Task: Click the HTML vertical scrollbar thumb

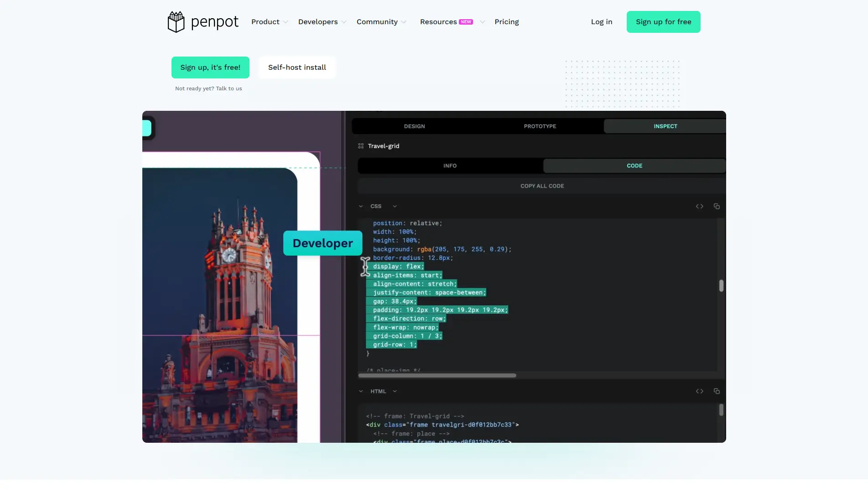Action: 721,410
